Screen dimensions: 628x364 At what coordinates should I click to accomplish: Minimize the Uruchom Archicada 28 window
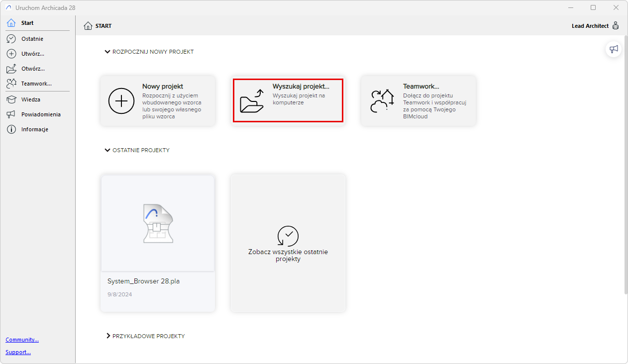pos(570,7)
